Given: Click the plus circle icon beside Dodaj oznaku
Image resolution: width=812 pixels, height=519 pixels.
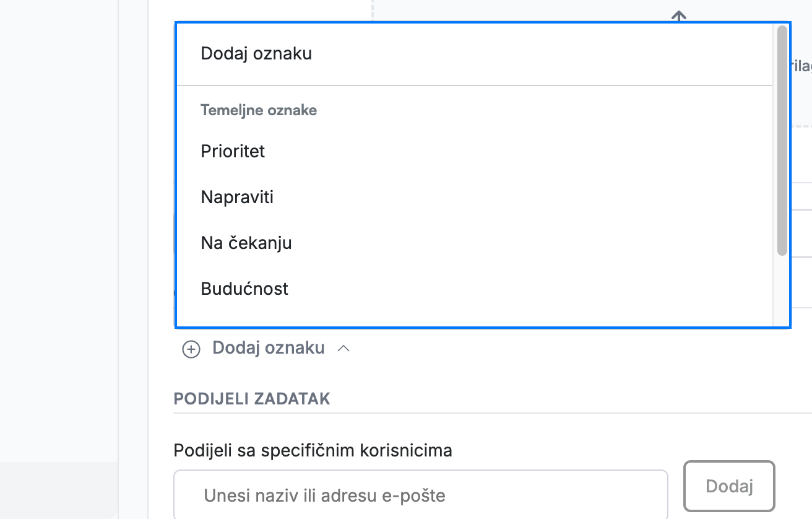Looking at the screenshot, I should coord(191,349).
